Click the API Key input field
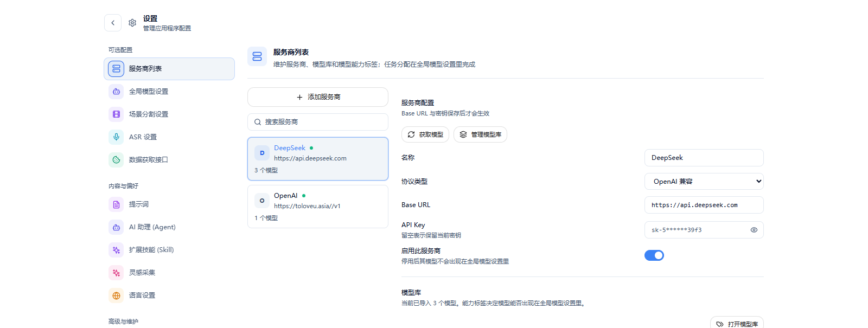Screen dimensions: 868x328 coord(704,230)
